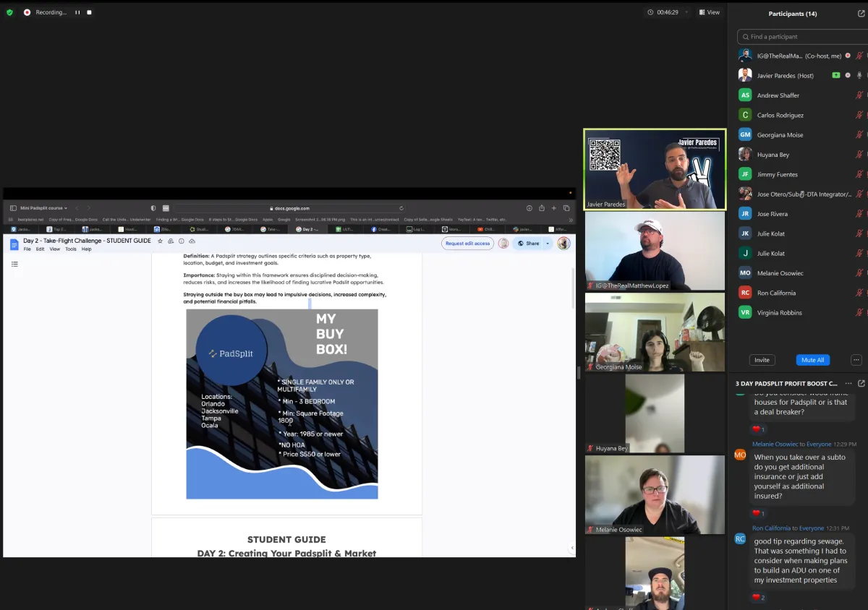The image size is (868, 610).
Task: Expand the Share button dropdown arrow
Action: click(548, 244)
